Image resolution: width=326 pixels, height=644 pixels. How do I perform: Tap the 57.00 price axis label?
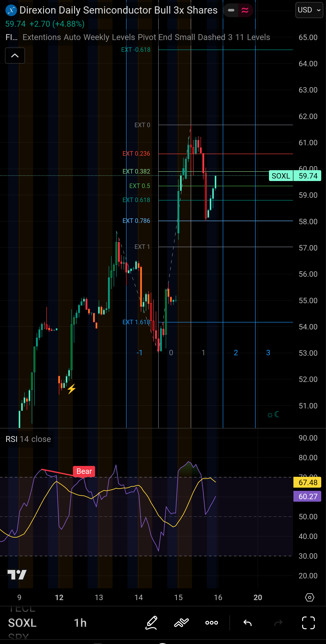pos(308,248)
